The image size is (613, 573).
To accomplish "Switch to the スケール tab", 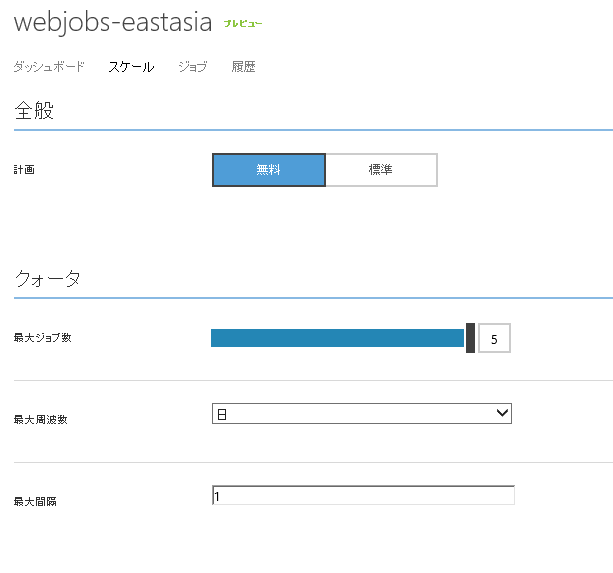I will (131, 67).
